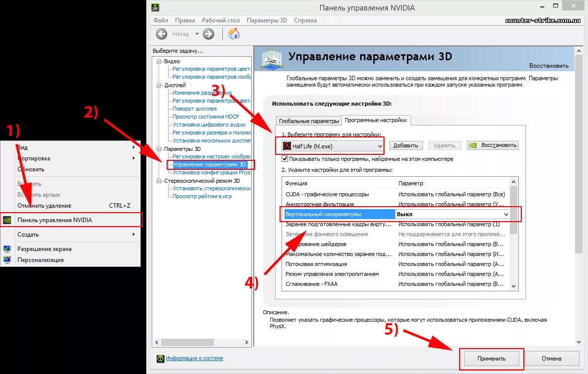Select Просмотр состояния HDCP tree item

click(205, 117)
